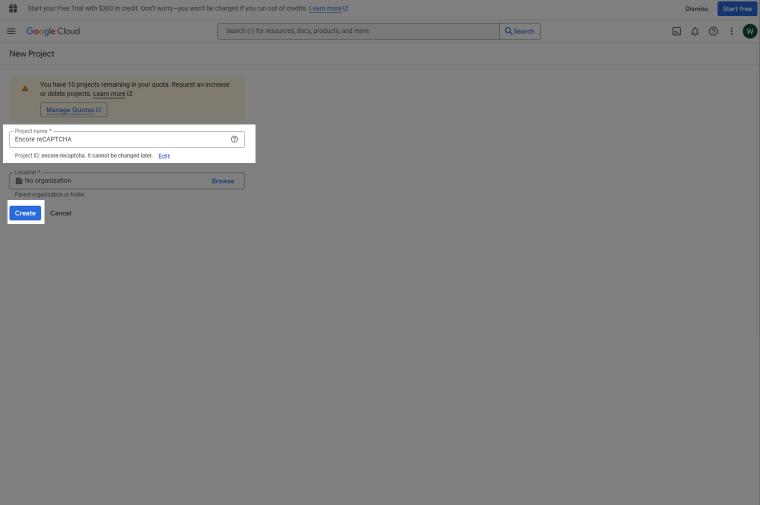Click the quota warning triangle icon

click(x=25, y=88)
